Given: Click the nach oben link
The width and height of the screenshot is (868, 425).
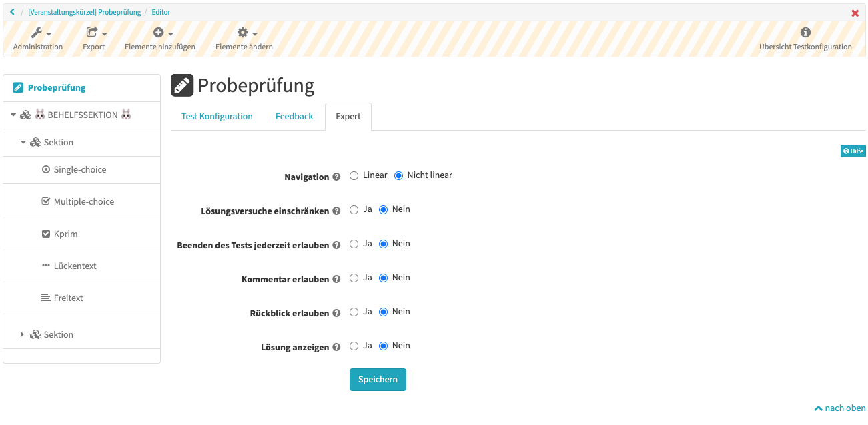Looking at the screenshot, I should click(x=839, y=408).
